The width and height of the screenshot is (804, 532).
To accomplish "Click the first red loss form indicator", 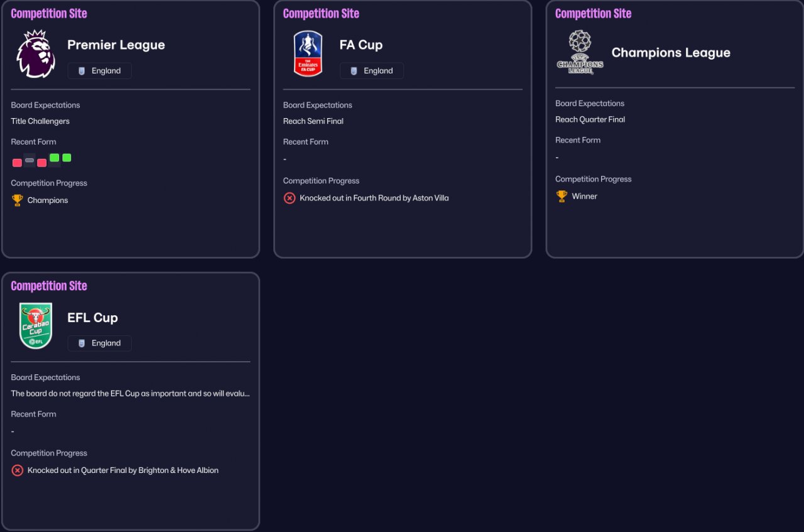I will coord(17,163).
